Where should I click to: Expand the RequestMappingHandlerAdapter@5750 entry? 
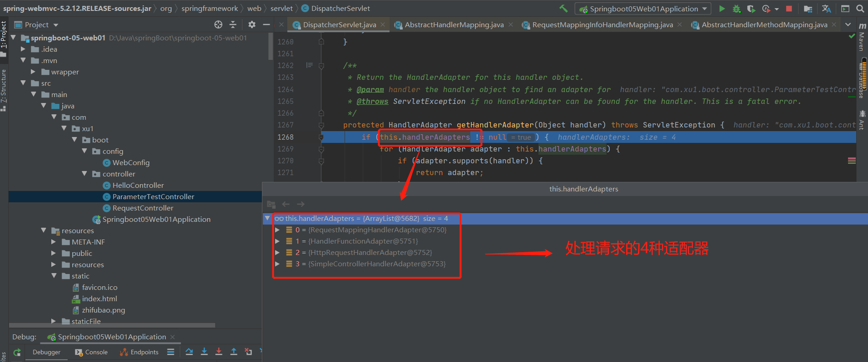coord(277,230)
